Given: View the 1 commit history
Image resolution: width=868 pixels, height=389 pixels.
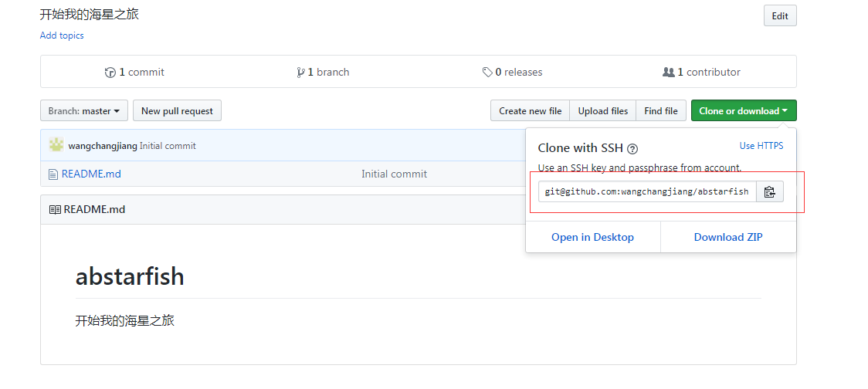Looking at the screenshot, I should click(x=134, y=72).
